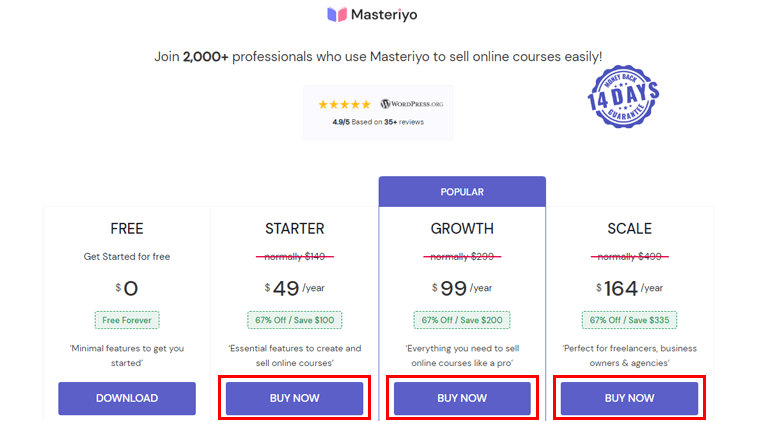Click the 67% Off / Save $100 badge

(x=294, y=320)
